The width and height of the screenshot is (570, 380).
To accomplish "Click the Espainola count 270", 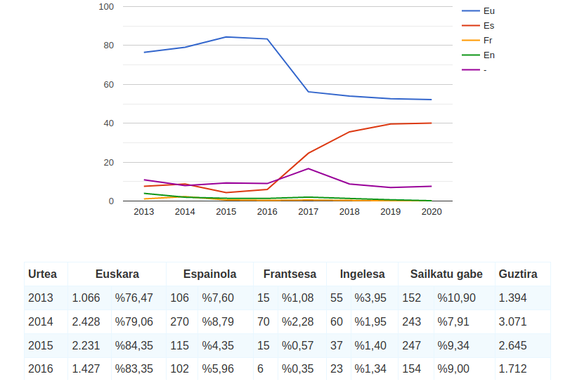I will [182, 321].
